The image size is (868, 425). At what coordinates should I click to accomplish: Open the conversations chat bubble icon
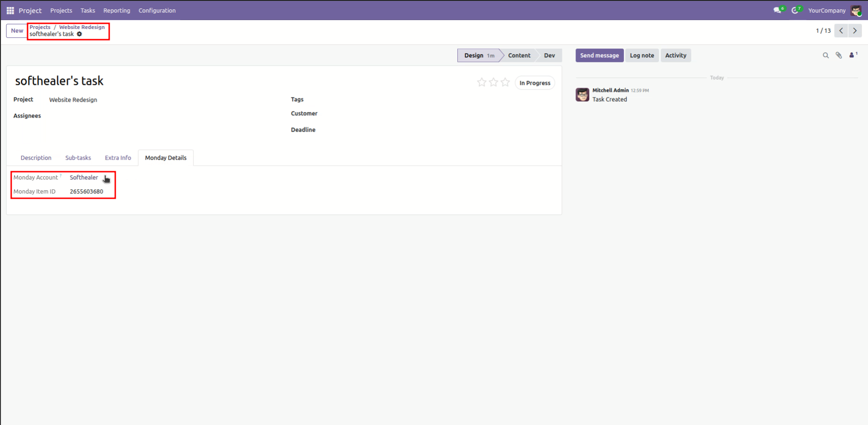pos(777,10)
